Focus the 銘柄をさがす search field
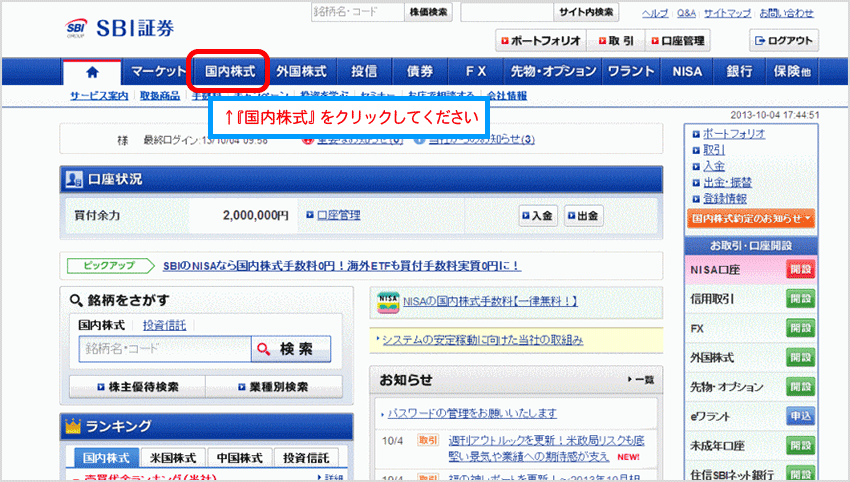Image resolution: width=850 pixels, height=482 pixels. pos(165,349)
